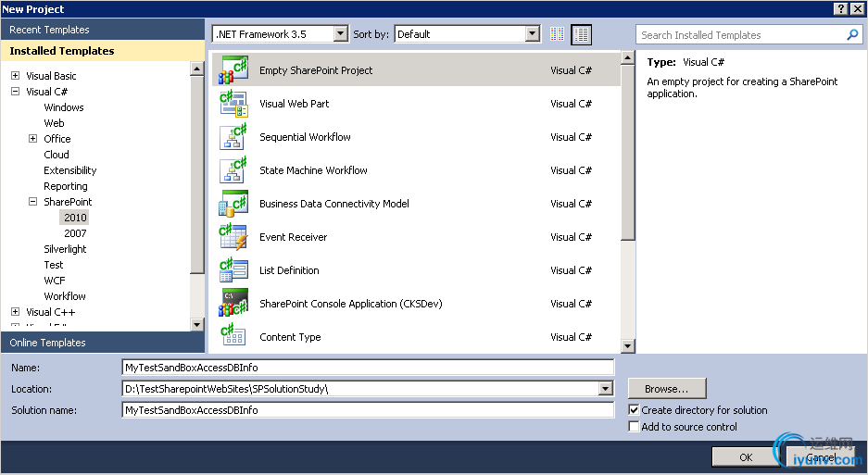Select the Business Data Connectivity Model text
Screen dimensions: 868x475
(333, 203)
